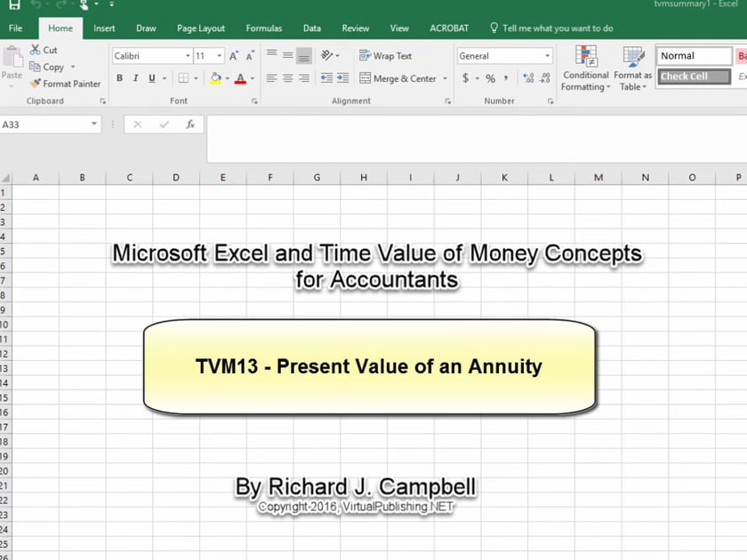Click the Increase Decimal icon

[528, 78]
